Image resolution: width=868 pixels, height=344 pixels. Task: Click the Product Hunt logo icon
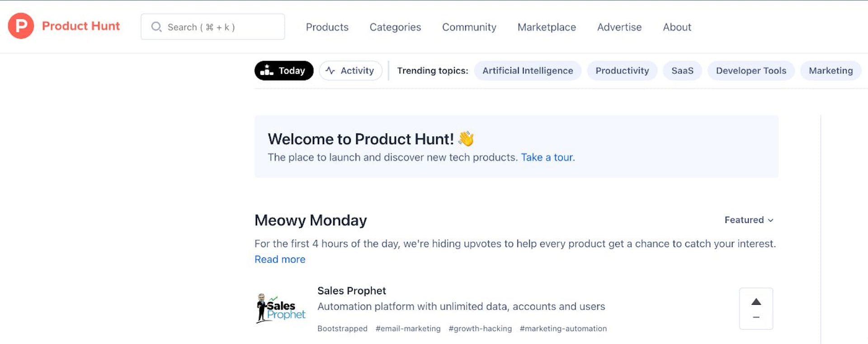20,26
